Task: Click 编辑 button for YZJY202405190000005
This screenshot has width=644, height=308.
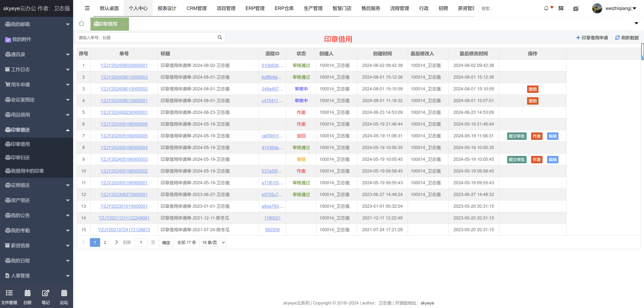Action: [x=553, y=136]
